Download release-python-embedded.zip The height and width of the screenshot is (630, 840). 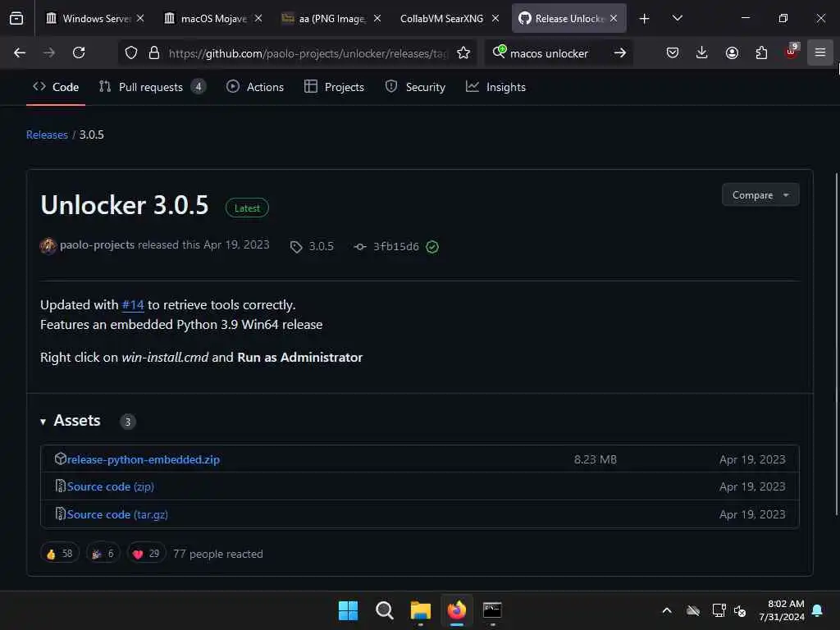(143, 459)
